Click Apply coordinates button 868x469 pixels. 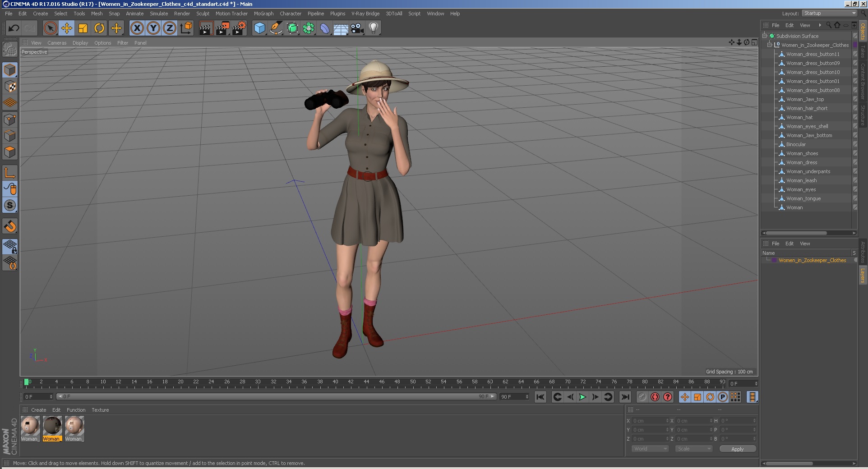(737, 449)
